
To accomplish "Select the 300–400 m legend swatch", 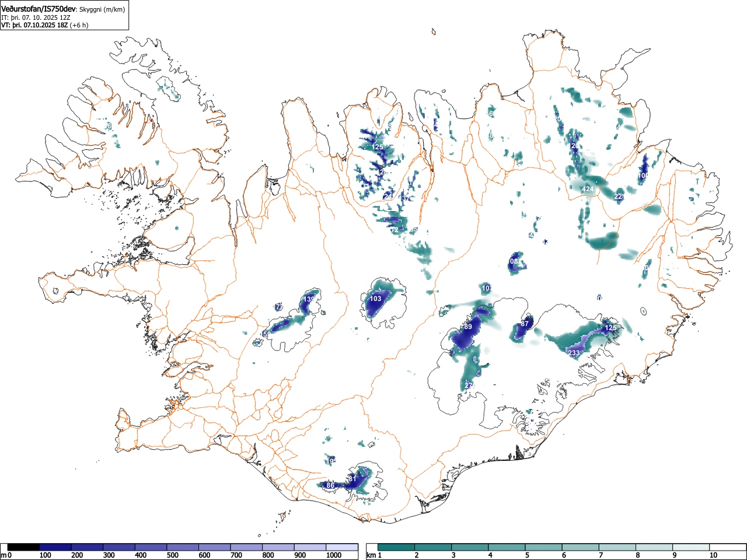I will click(119, 547).
